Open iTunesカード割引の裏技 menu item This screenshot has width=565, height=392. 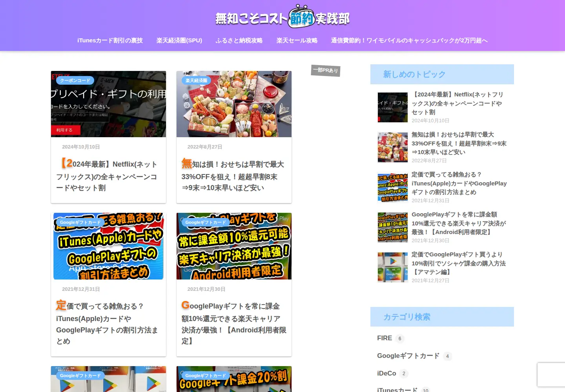tap(110, 40)
